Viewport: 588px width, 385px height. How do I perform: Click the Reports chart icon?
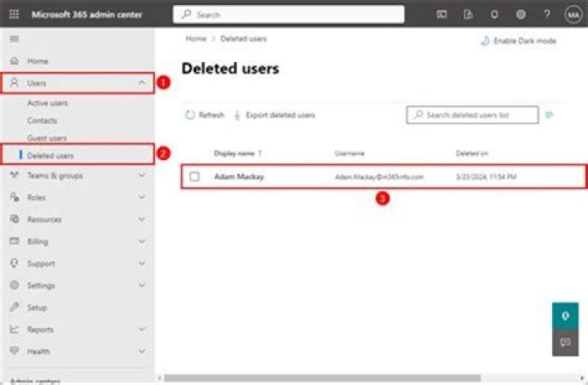[14, 329]
